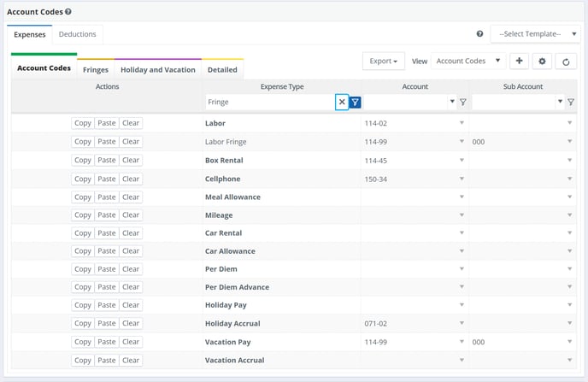
Task: Click the blue Expense Type filter icon
Action: (356, 102)
